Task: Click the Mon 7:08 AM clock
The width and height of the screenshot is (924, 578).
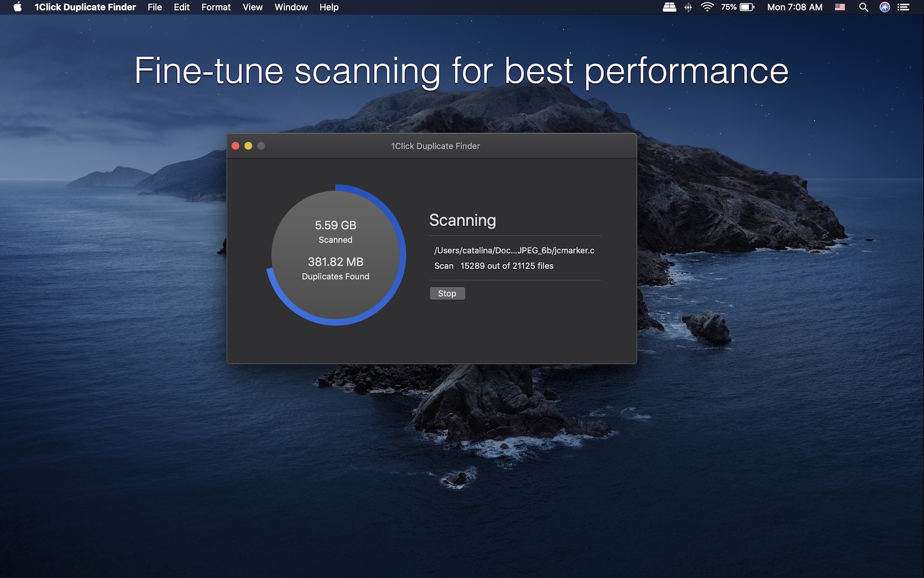Action: click(x=794, y=7)
